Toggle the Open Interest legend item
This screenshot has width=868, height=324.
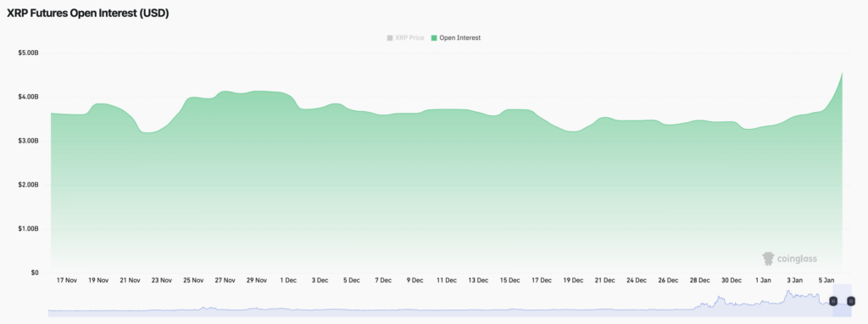pyautogui.click(x=456, y=37)
